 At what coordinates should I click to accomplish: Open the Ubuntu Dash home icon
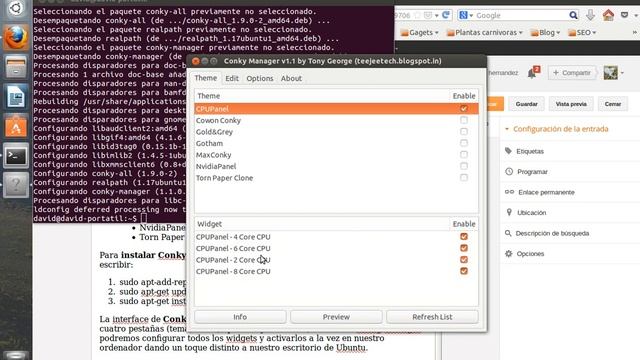pos(16,8)
